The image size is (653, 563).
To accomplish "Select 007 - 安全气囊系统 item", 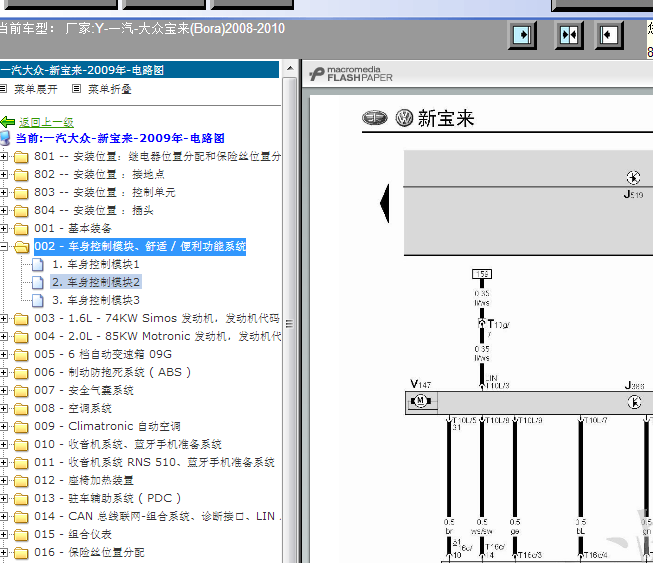I will [x=84, y=390].
